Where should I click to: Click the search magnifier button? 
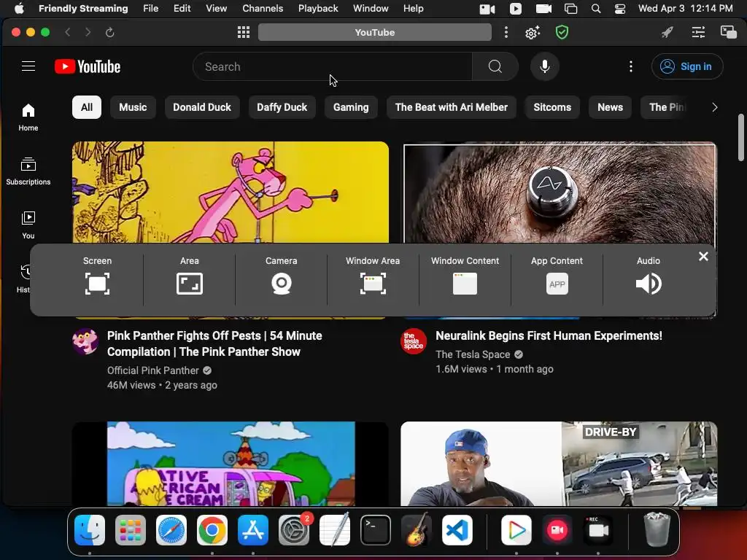tap(495, 66)
